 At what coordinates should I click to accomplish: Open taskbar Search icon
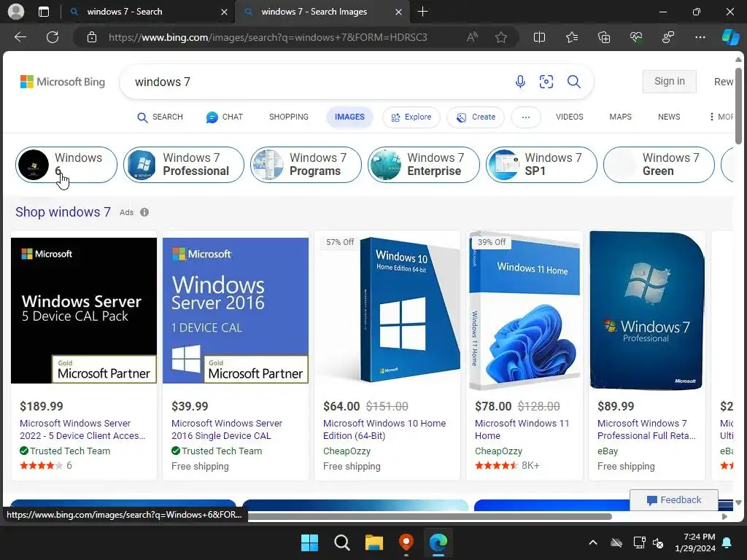click(341, 542)
